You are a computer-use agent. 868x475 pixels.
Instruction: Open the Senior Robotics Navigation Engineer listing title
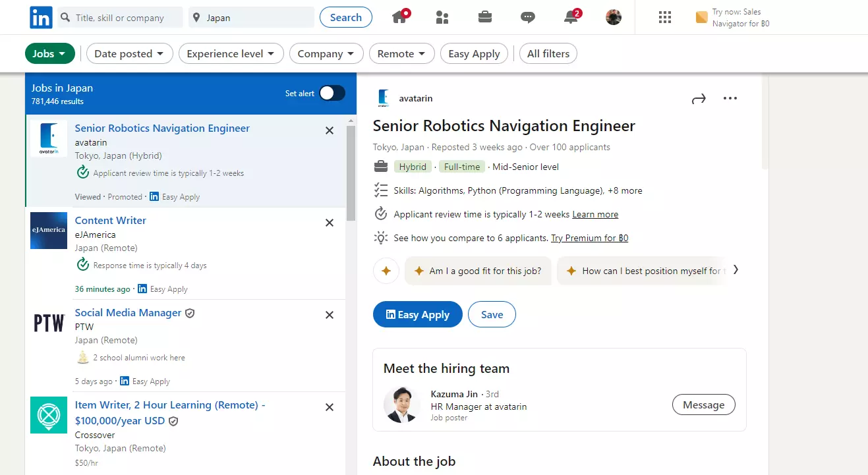click(x=162, y=128)
